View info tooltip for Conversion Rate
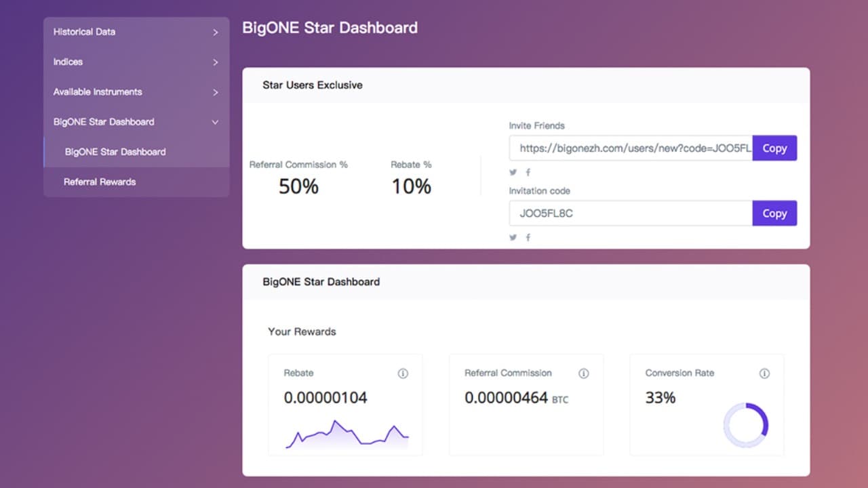 coord(764,373)
